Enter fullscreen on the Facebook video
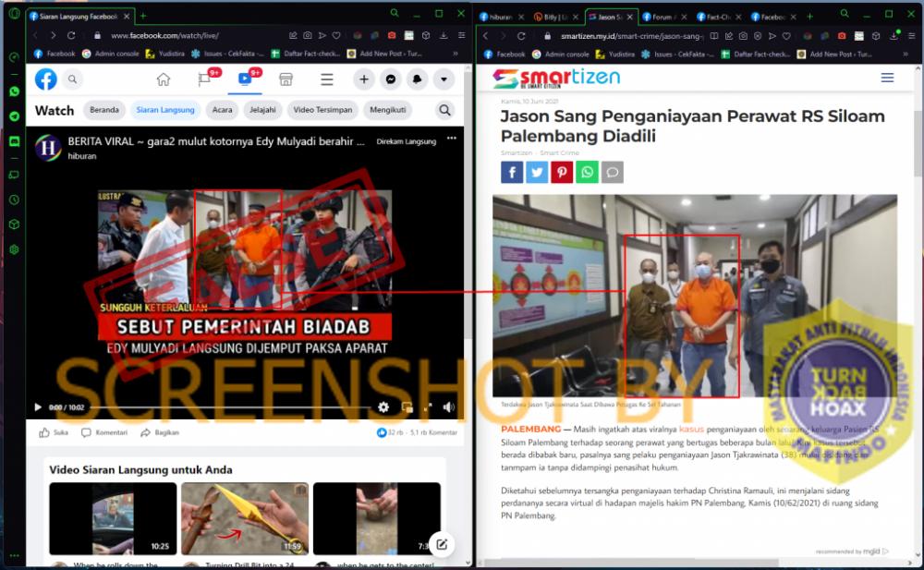Image resolution: width=924 pixels, height=570 pixels. [428, 406]
